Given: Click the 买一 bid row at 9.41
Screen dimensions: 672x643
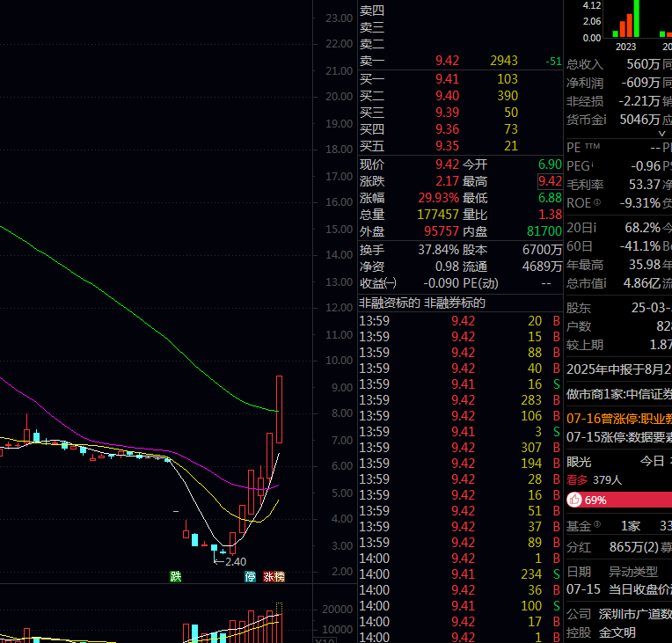Looking at the screenshot, I should click(460, 79).
